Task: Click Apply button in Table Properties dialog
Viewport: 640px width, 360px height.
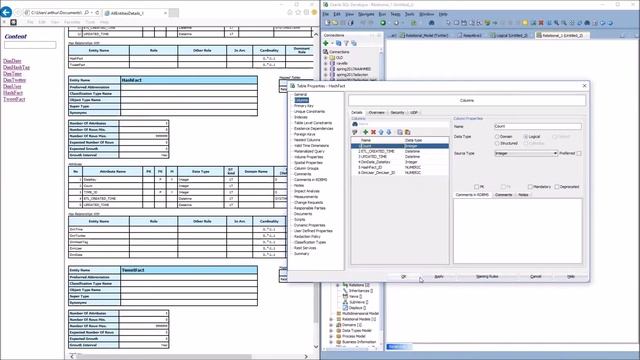Action: [439, 277]
